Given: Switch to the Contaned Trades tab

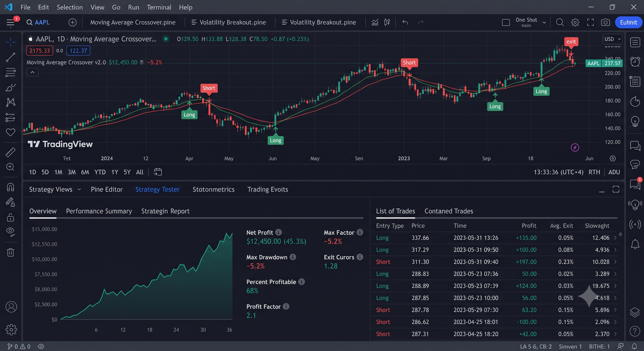Looking at the screenshot, I should pyautogui.click(x=449, y=211).
